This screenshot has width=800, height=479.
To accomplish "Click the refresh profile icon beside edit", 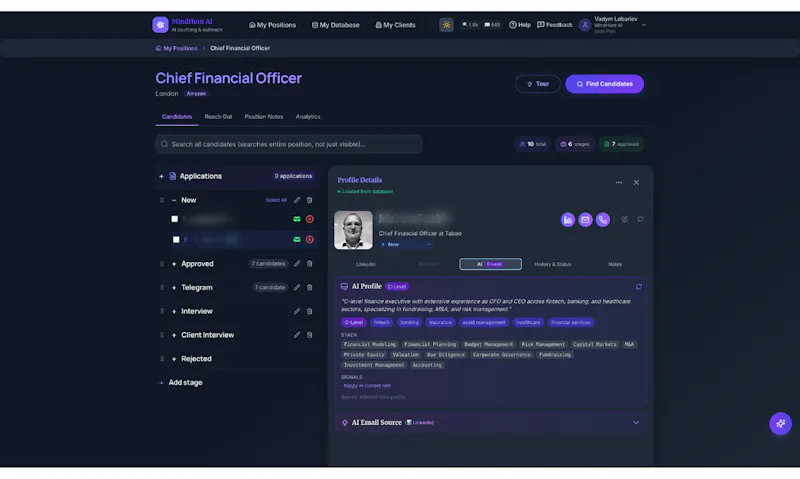I will [x=640, y=219].
